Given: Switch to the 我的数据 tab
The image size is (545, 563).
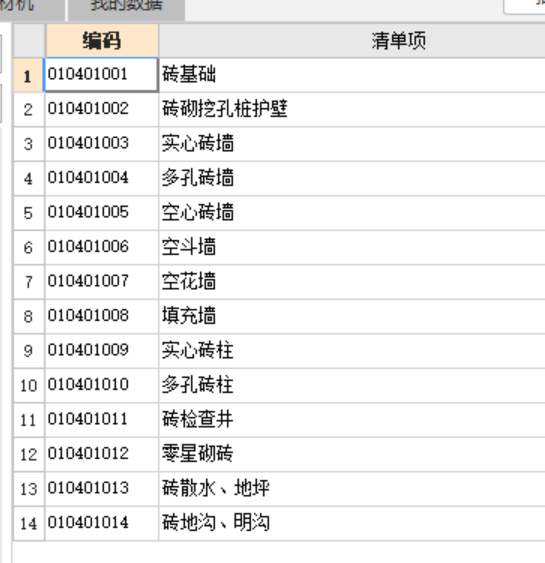Looking at the screenshot, I should click(x=126, y=9).
